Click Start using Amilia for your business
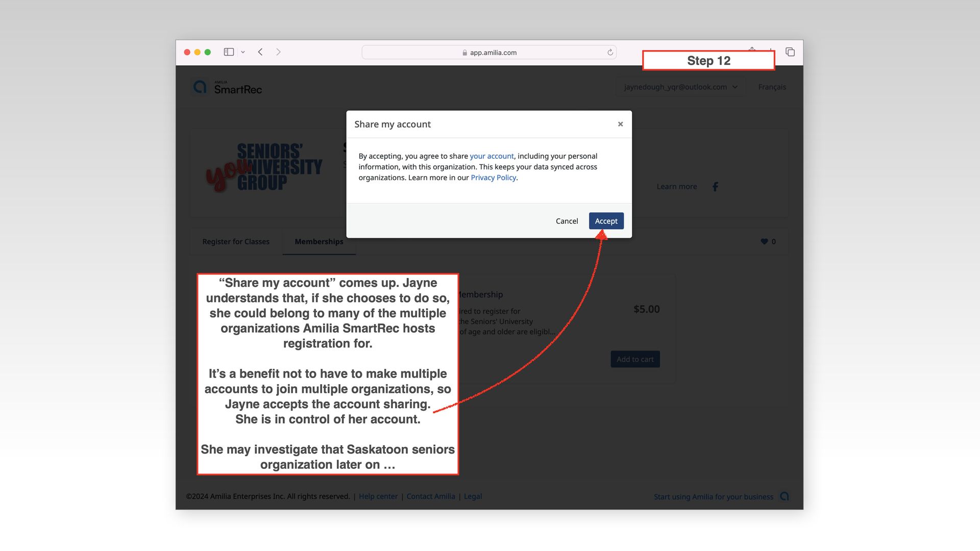This screenshot has width=980, height=551. 713,497
